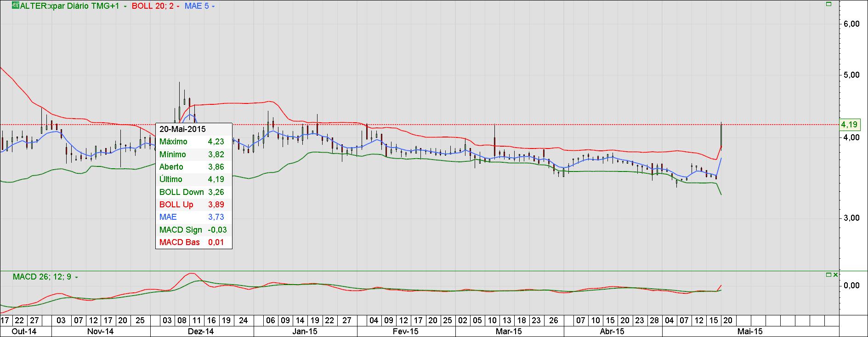
Task: Jump to Mar-15 on the time axis
Action: 509,331
